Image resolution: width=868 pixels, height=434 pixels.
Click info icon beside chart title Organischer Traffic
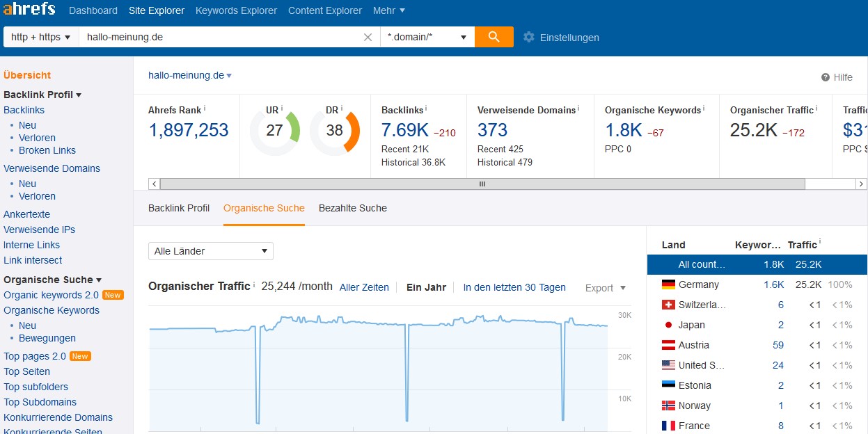(x=254, y=285)
